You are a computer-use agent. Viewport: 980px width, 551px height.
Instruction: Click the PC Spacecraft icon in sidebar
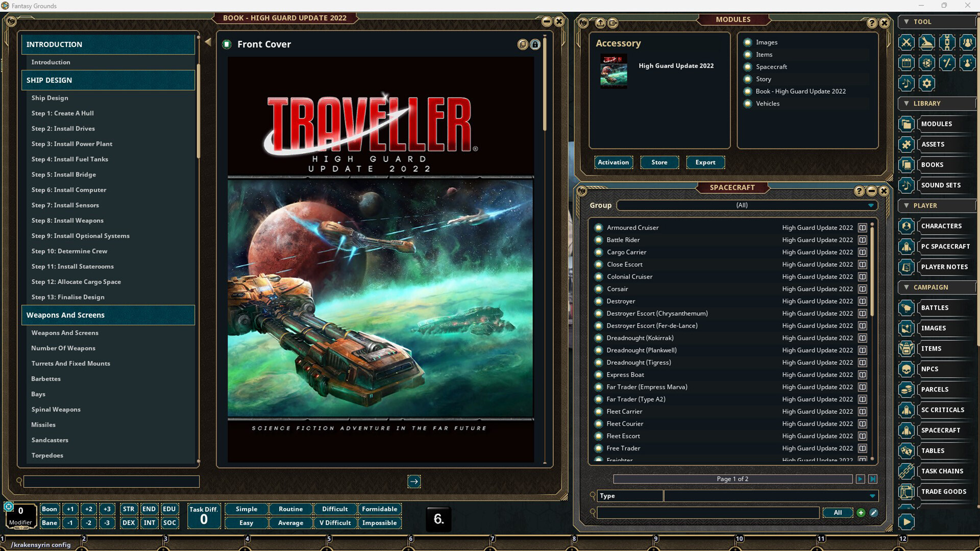pos(906,246)
